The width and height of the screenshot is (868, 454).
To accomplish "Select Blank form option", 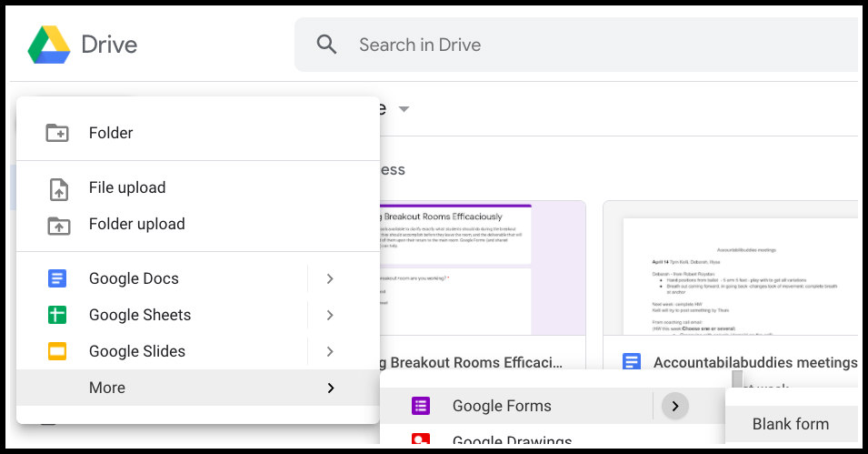I will pyautogui.click(x=790, y=424).
